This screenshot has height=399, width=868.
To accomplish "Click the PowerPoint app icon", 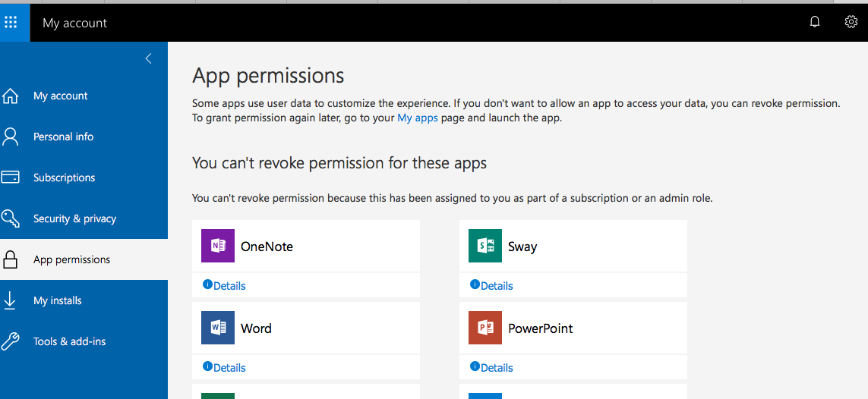I will (x=485, y=328).
